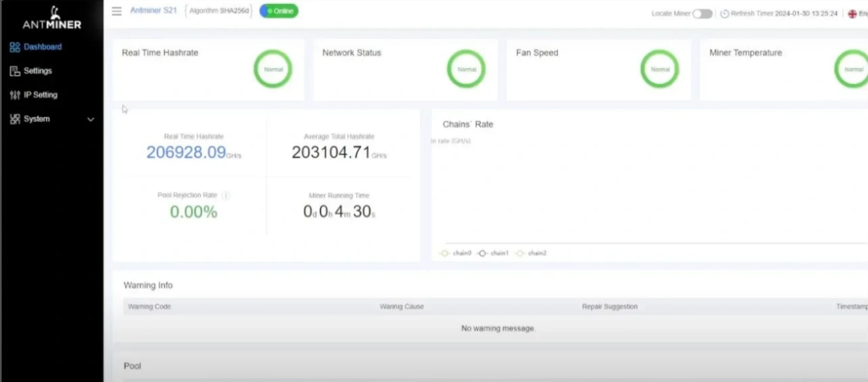868x382 pixels.
Task: Click the Pool section heading
Action: point(132,366)
